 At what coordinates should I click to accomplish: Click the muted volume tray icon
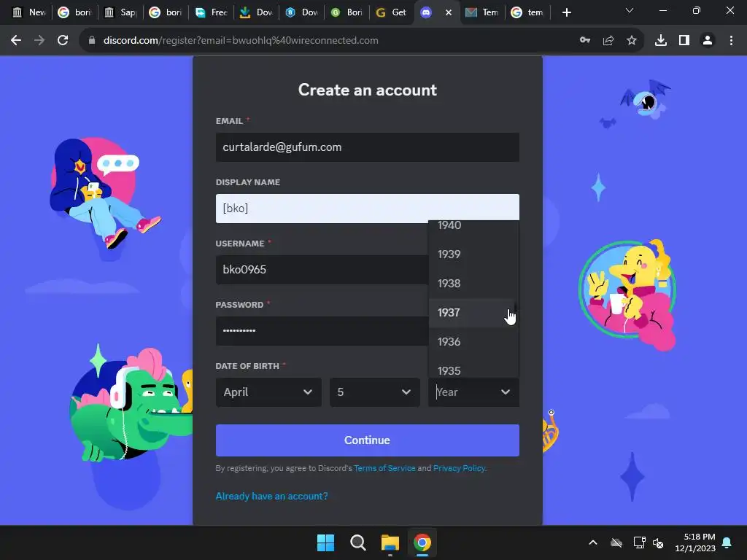pyautogui.click(x=659, y=542)
